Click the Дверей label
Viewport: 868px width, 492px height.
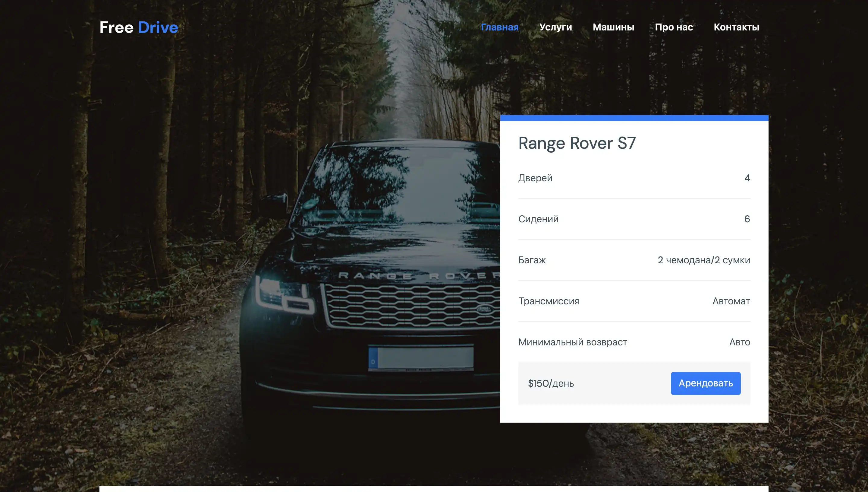[x=535, y=178]
